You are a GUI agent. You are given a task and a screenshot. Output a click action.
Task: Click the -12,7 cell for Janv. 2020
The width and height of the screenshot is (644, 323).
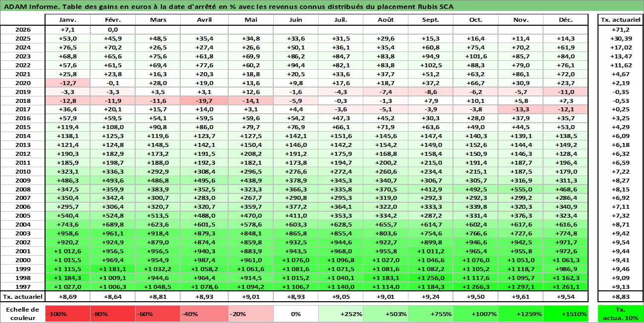[68, 83]
